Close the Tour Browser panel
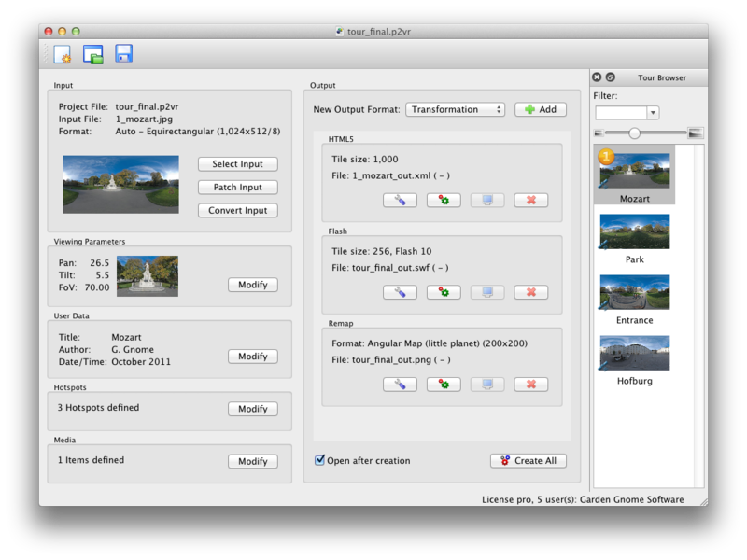747x560 pixels. (x=598, y=77)
